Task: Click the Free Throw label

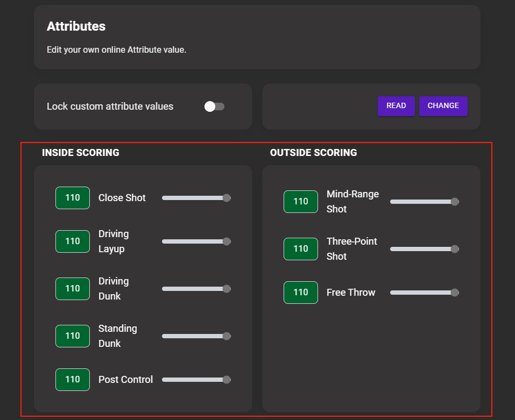Action: [x=351, y=293]
